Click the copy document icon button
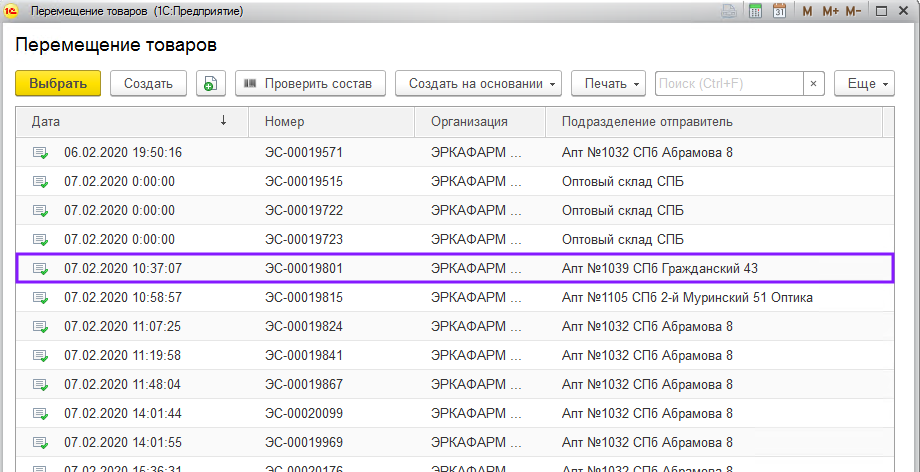 (210, 84)
